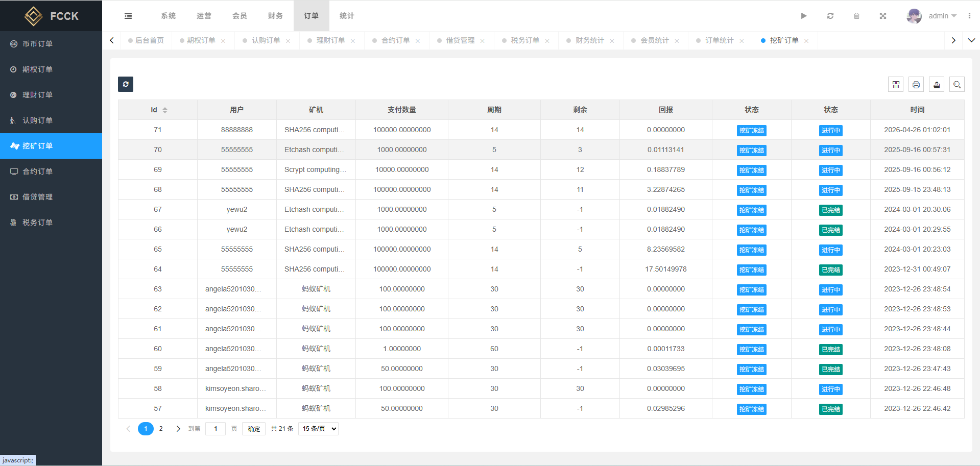The image size is (980, 466).
Task: Go to page 2 of the table
Action: [x=161, y=429]
